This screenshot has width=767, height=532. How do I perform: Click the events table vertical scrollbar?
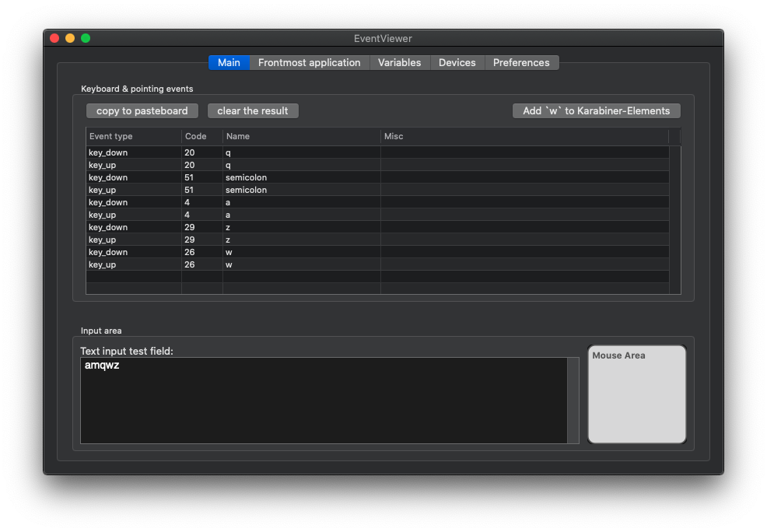click(x=675, y=219)
